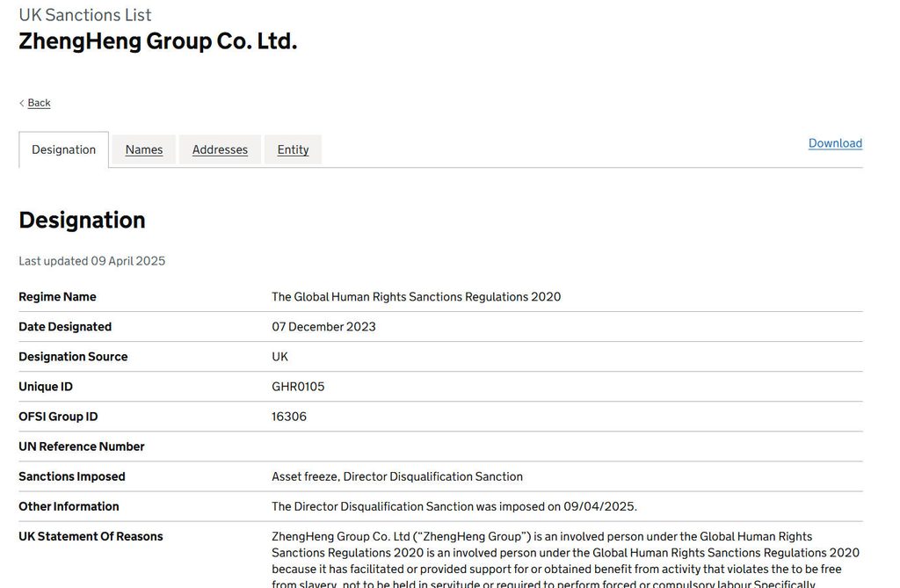
Task: Click the OFSI Group ID value 16306
Action: point(288,417)
